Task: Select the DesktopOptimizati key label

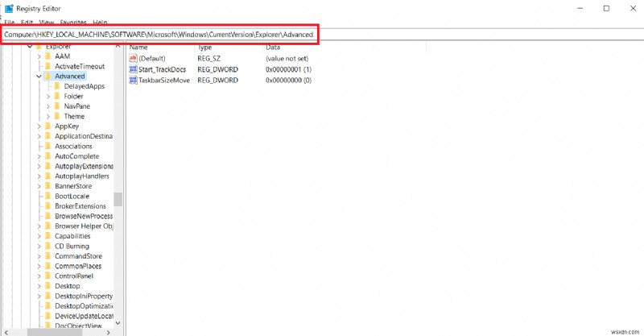Action: click(x=85, y=306)
